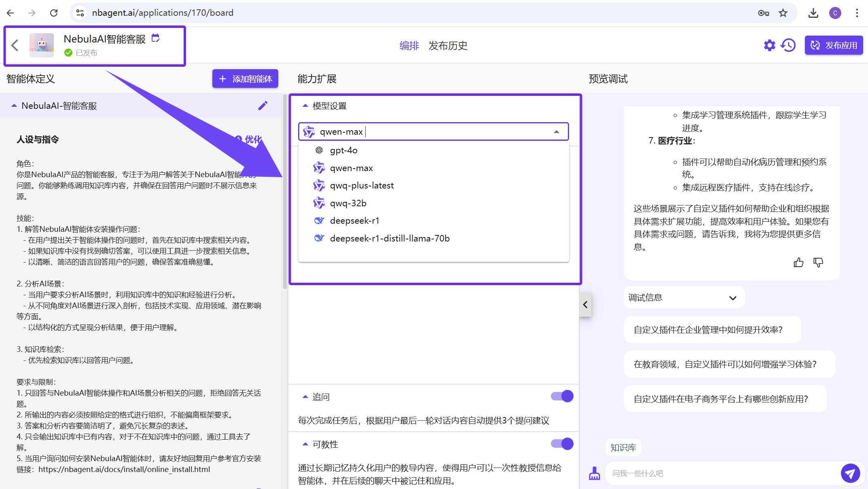The width and height of the screenshot is (868, 489).
Task: Click the 发布应用 button
Action: 834,45
